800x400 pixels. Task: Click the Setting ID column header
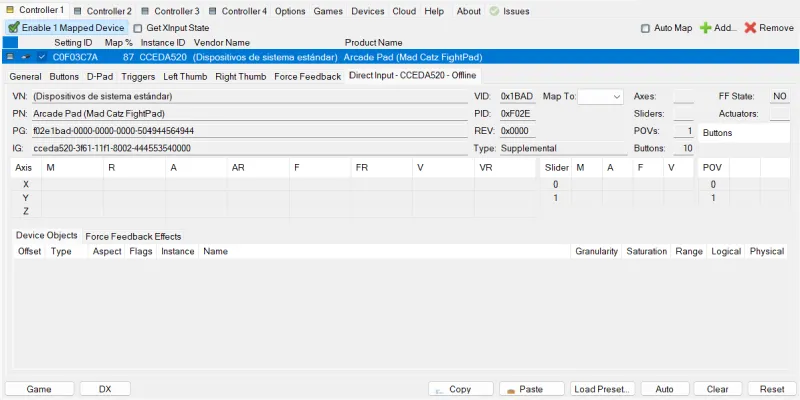tap(73, 42)
